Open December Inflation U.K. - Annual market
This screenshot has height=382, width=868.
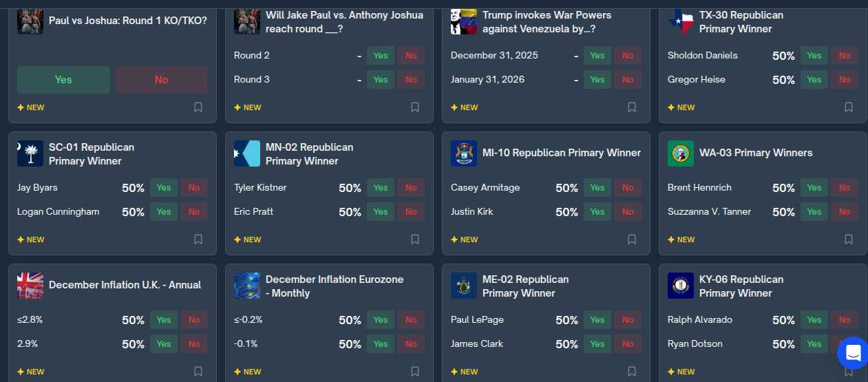pos(125,285)
